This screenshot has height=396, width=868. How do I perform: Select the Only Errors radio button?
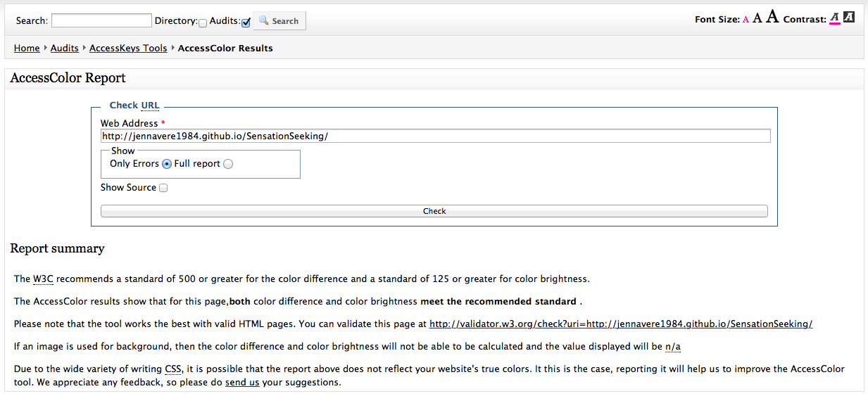(167, 164)
